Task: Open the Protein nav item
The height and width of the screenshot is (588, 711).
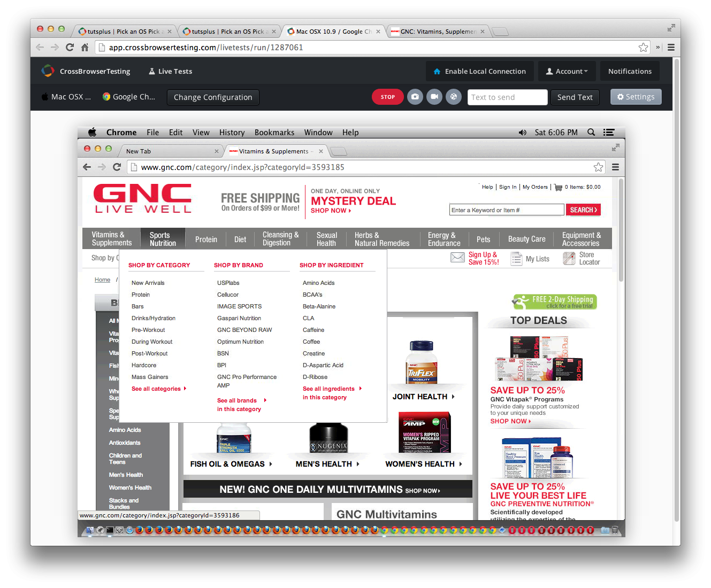Action: 206,239
